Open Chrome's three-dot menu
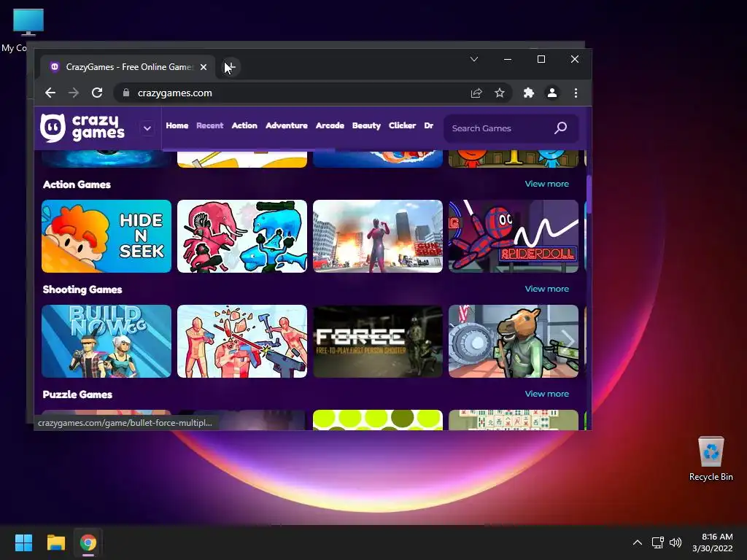747x560 pixels. (x=576, y=93)
